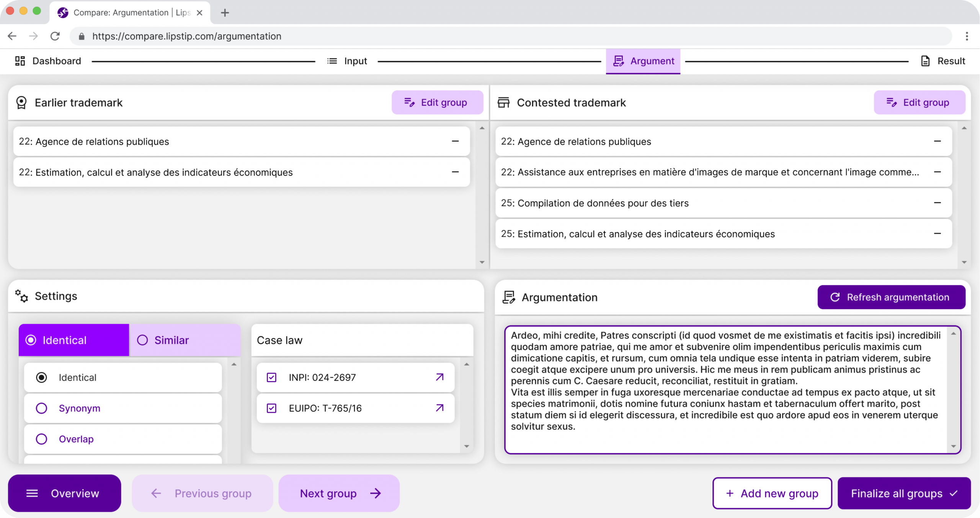980x518 pixels.
Task: Go to the Dashboard step
Action: [x=48, y=61]
